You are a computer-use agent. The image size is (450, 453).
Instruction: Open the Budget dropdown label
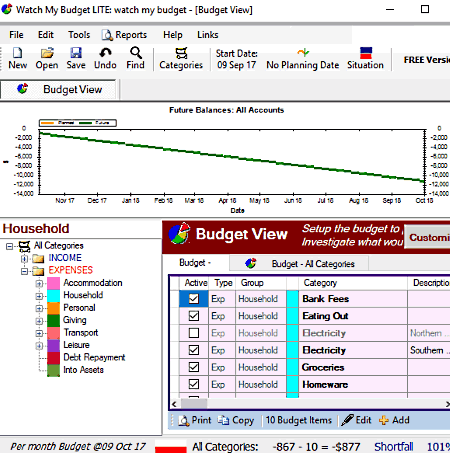[195, 263]
